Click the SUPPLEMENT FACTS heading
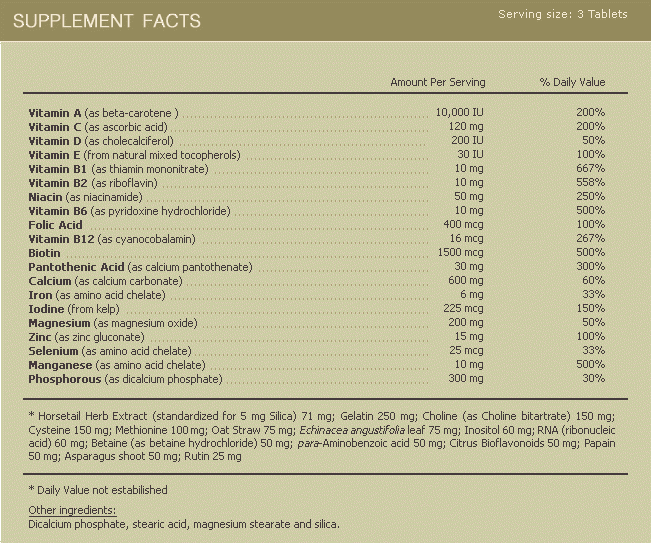 tap(107, 21)
